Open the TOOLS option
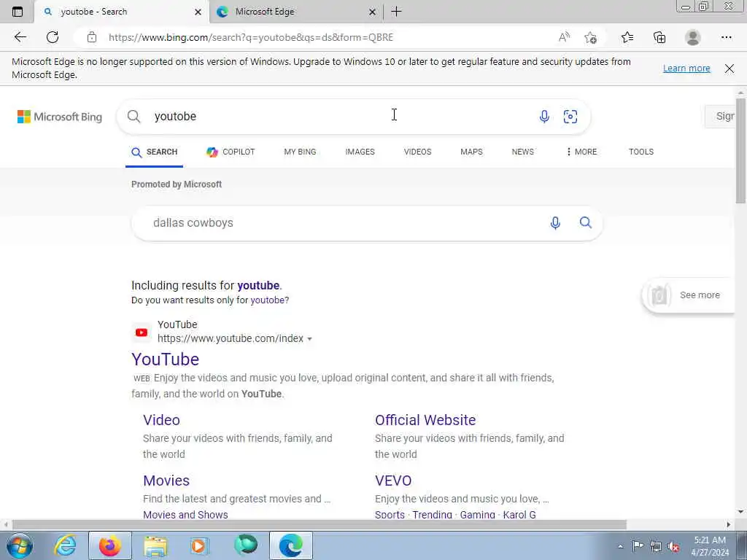Image resolution: width=747 pixels, height=560 pixels. pyautogui.click(x=641, y=152)
